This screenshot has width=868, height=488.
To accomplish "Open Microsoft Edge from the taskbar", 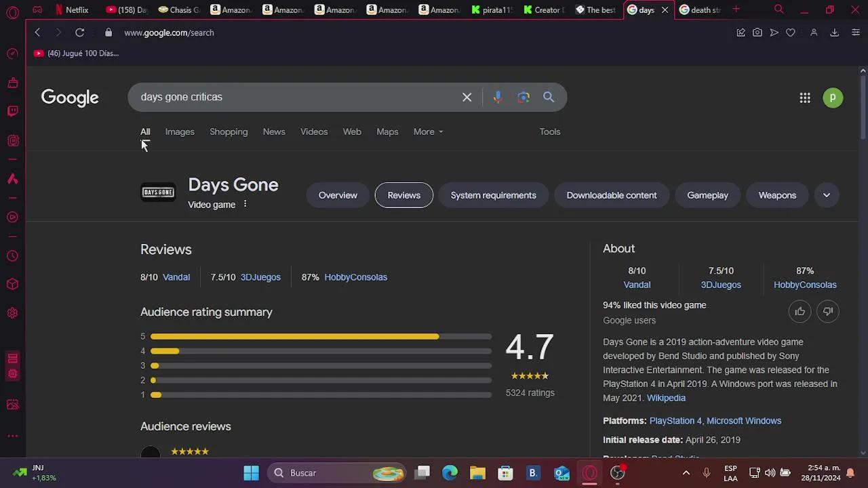I will click(450, 473).
